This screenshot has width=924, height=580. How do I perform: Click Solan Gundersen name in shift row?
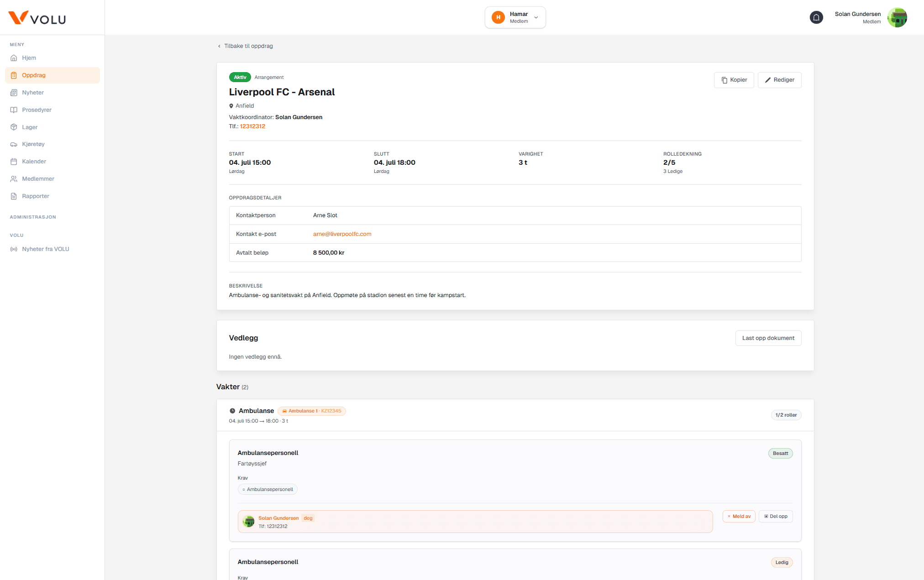coord(278,518)
